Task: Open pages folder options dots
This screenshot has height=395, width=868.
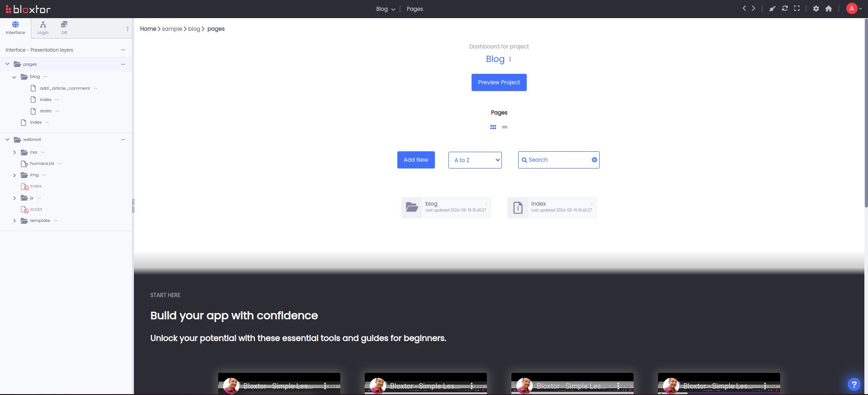Action: [x=123, y=64]
